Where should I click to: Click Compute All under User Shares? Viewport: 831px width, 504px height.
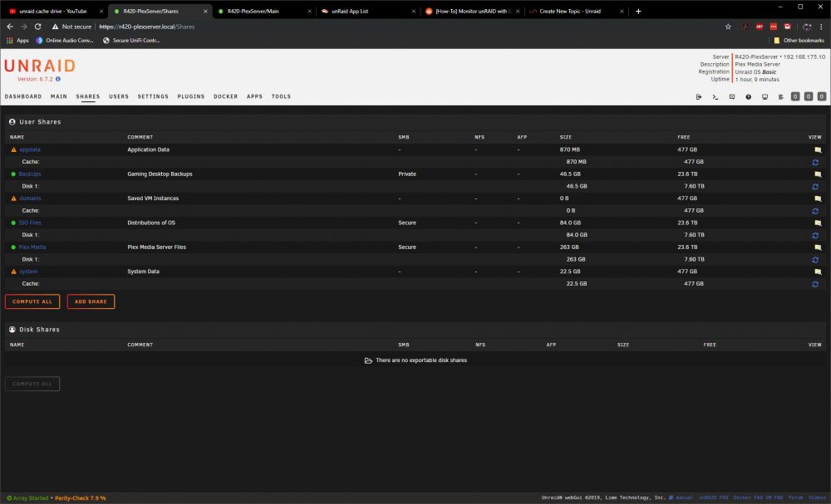pyautogui.click(x=32, y=301)
